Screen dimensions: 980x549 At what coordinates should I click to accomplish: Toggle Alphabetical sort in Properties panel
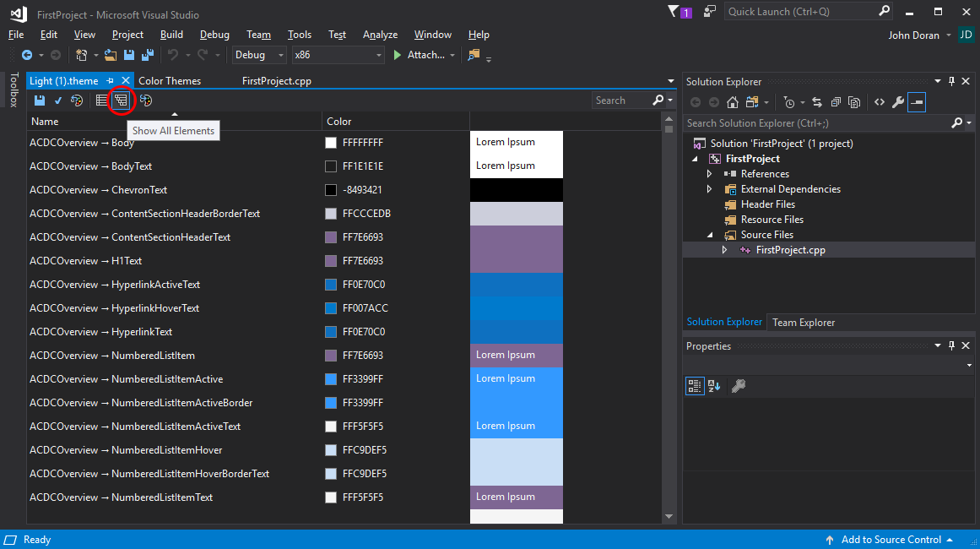click(714, 386)
